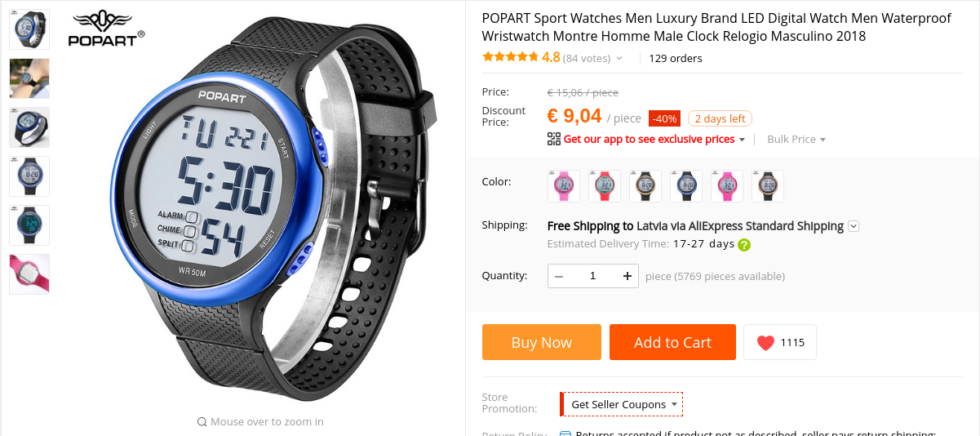Screen dimensions: 980x436
Task: Select the pink watch thumbnail in sidebar
Action: pyautogui.click(x=29, y=274)
